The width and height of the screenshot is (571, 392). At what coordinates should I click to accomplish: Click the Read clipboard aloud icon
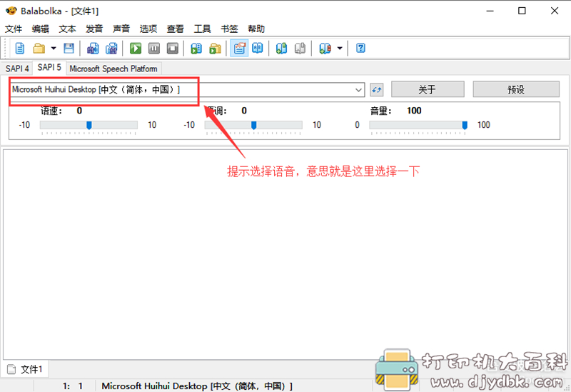196,48
